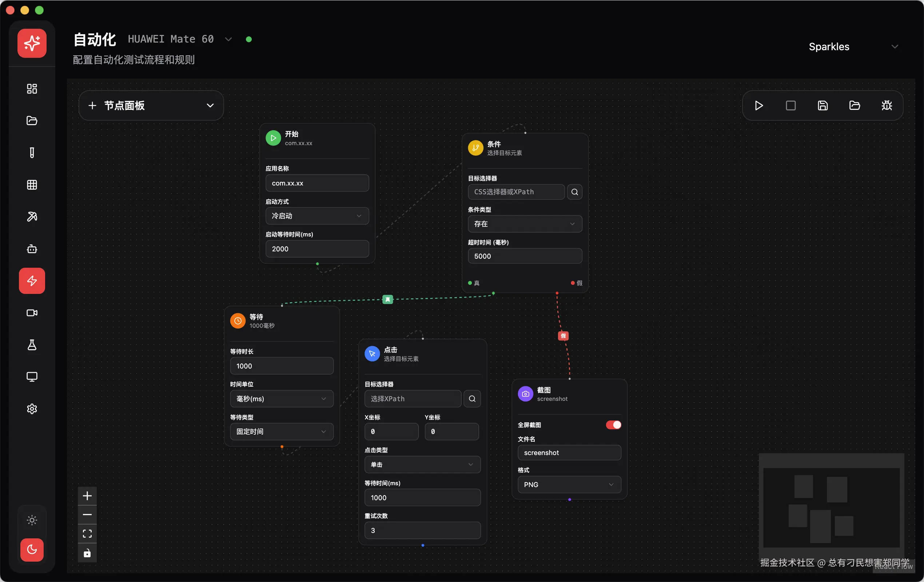This screenshot has height=582, width=924.
Task: Switch to light theme sun button
Action: coord(32,520)
